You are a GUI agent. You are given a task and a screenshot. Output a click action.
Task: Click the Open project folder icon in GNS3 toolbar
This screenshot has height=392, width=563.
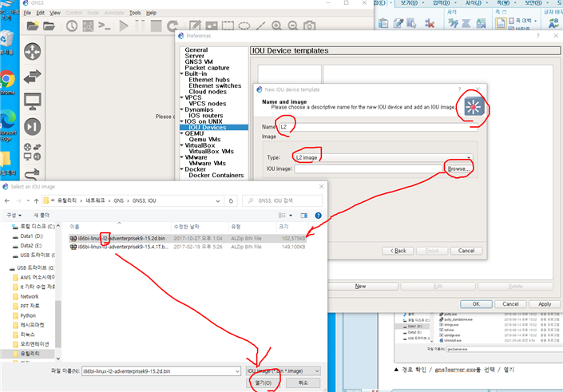click(49, 26)
